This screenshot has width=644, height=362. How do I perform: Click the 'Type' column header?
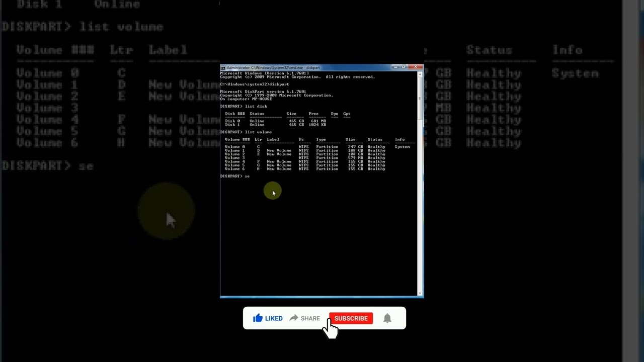tap(321, 139)
